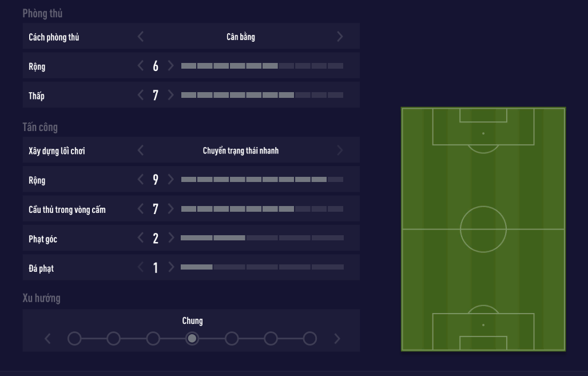Increase attacking Rộng width value
Viewport: 588px width, 376px height.
(x=170, y=180)
